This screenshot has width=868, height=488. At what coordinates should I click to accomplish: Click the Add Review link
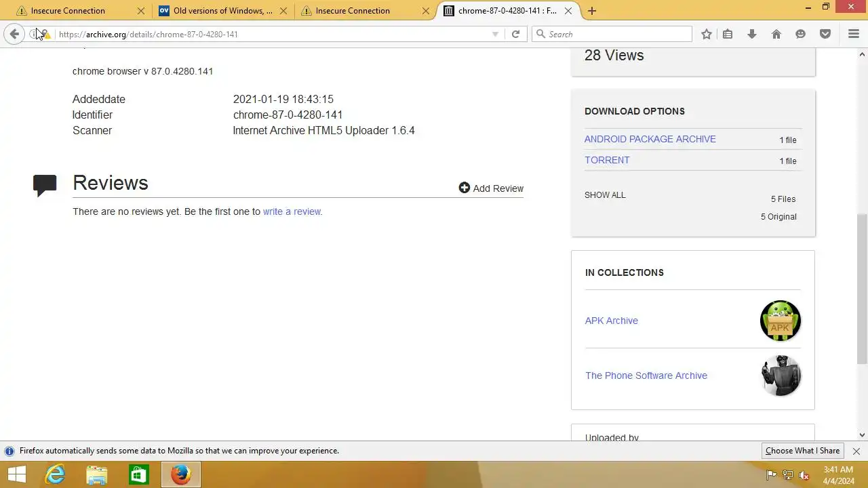[498, 188]
